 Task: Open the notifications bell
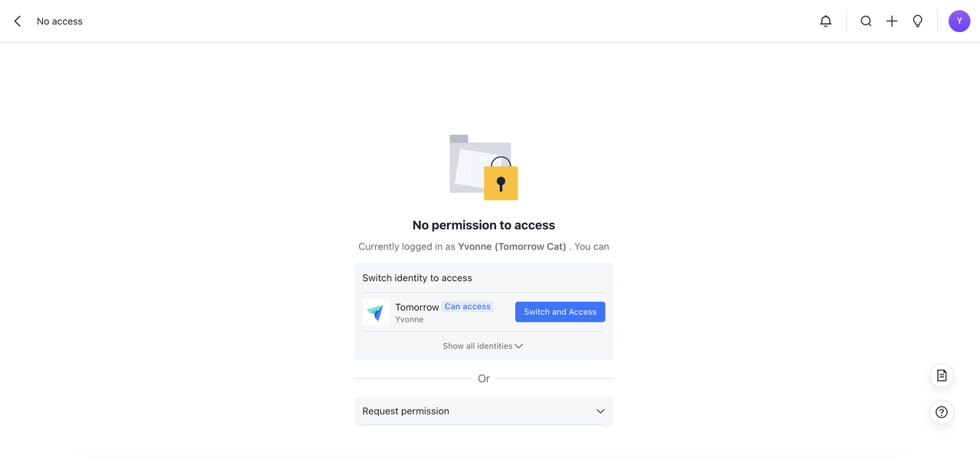[825, 21]
